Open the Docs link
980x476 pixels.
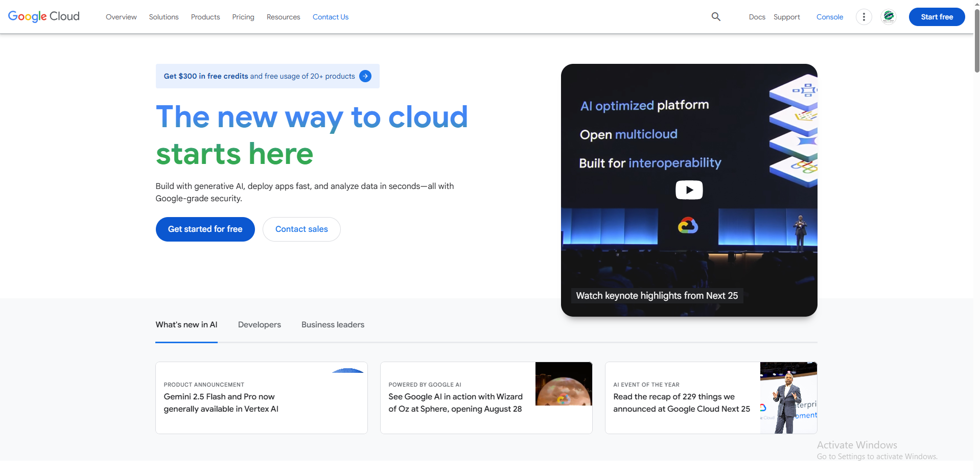coord(757,17)
